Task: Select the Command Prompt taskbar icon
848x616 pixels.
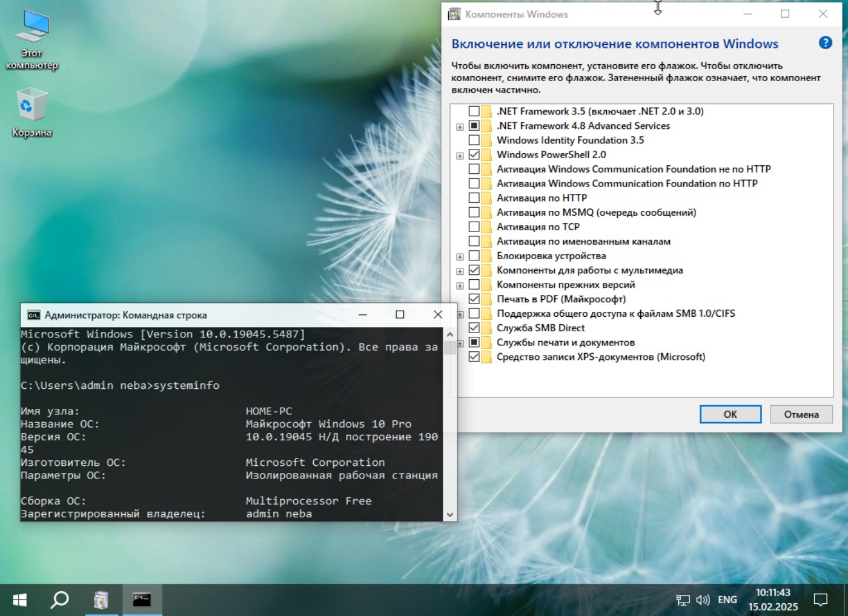Action: tap(142, 600)
